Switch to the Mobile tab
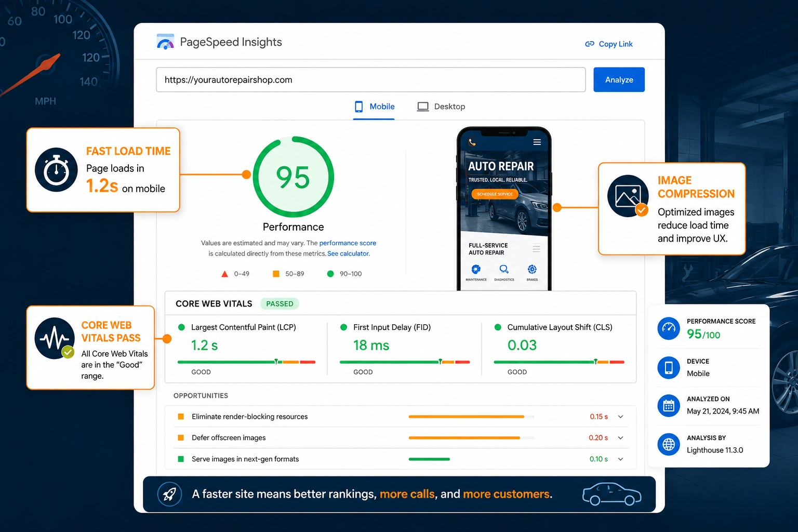Image resolution: width=798 pixels, height=532 pixels. click(374, 107)
